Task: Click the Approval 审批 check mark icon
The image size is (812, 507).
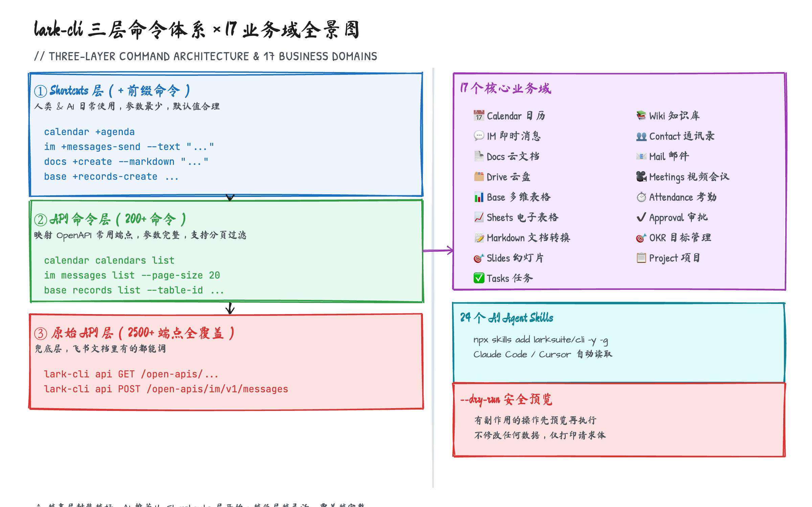Action: (x=641, y=217)
